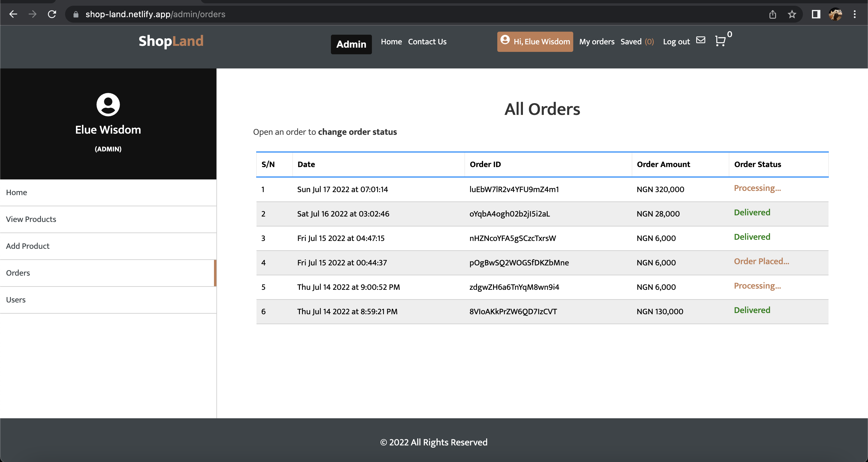This screenshot has height=462, width=868.
Task: Open My orders from the top navigation
Action: click(597, 42)
